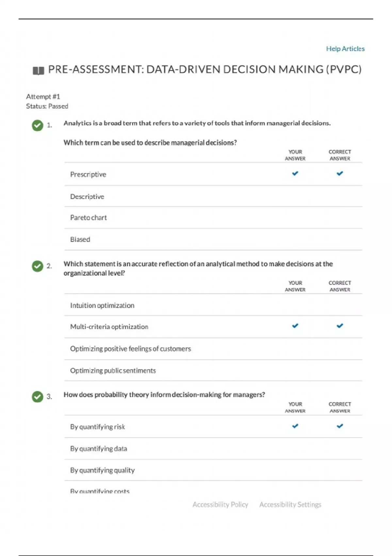Click the YOUR ANSWER column header
392x556 pixels.
point(295,155)
